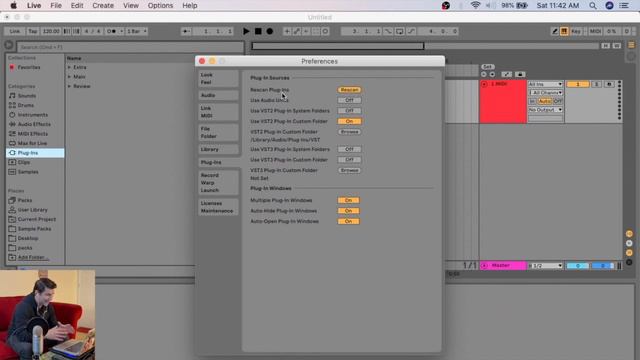
Task: Start playback with the Play button
Action: pos(246,31)
